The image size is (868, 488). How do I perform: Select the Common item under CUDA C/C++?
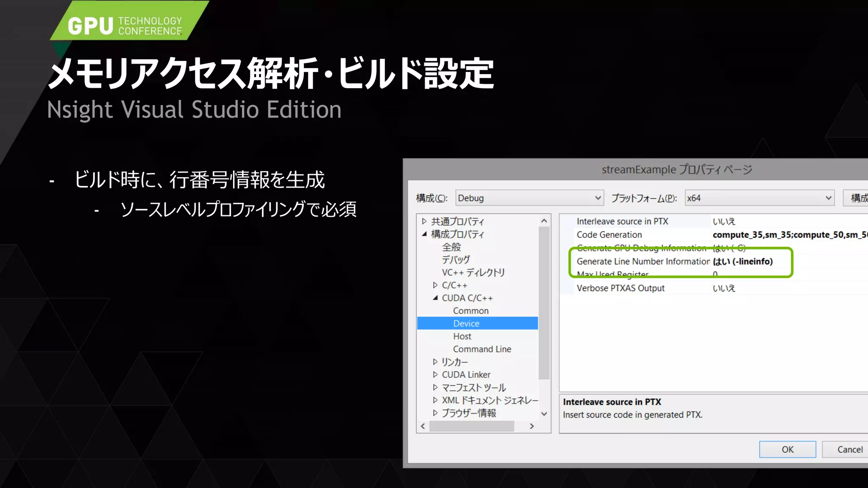(x=470, y=311)
